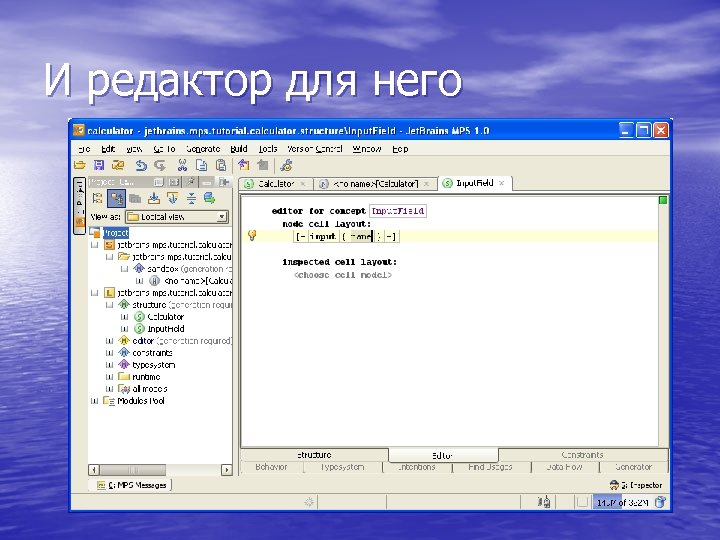
Task: Hide the Project pane using the arrow icon
Action: [224, 182]
